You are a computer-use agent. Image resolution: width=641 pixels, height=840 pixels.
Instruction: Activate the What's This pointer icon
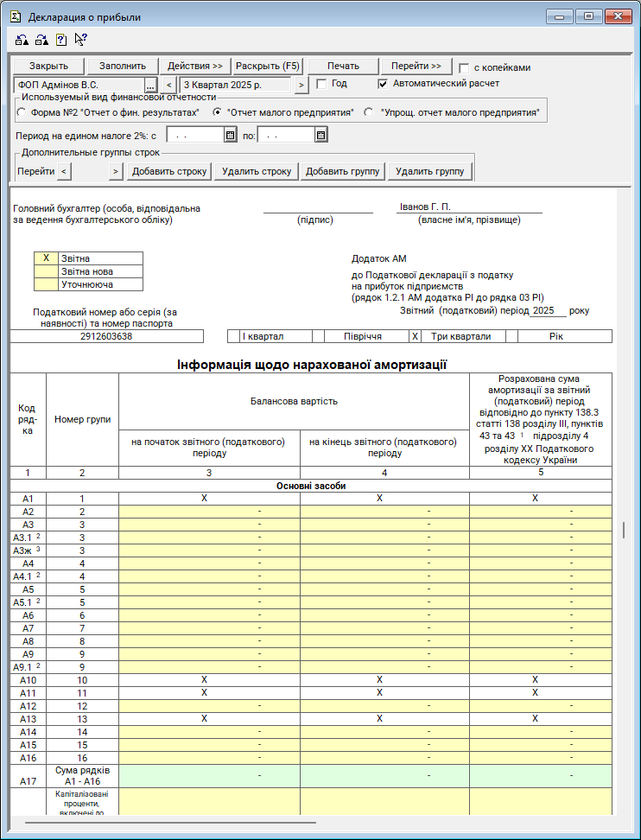click(x=80, y=39)
